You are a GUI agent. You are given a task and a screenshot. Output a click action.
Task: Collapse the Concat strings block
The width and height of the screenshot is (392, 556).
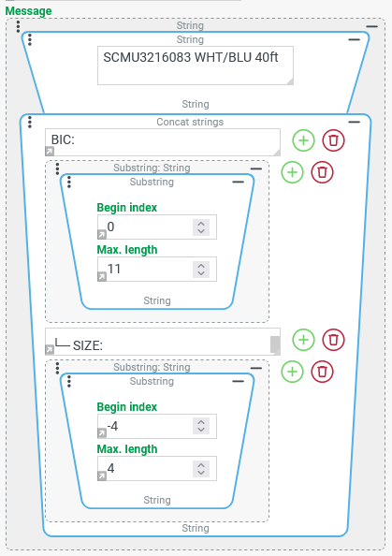click(354, 122)
